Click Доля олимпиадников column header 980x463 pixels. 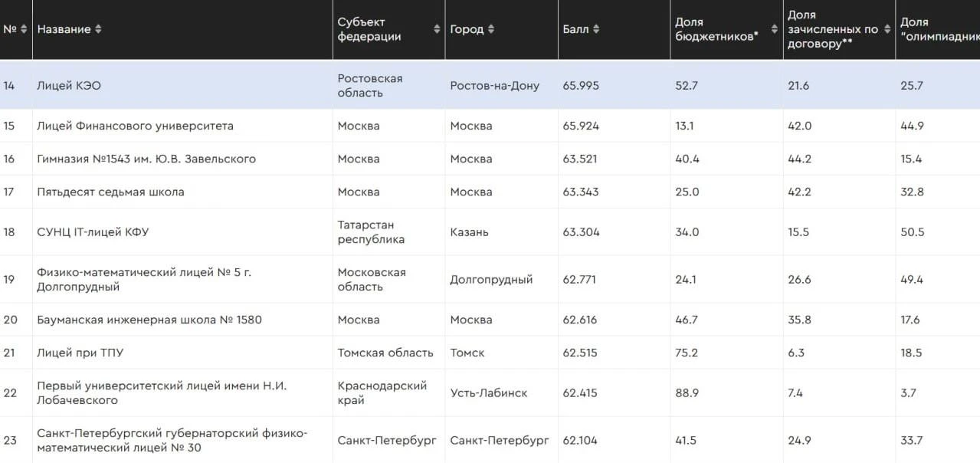pyautogui.click(x=939, y=29)
